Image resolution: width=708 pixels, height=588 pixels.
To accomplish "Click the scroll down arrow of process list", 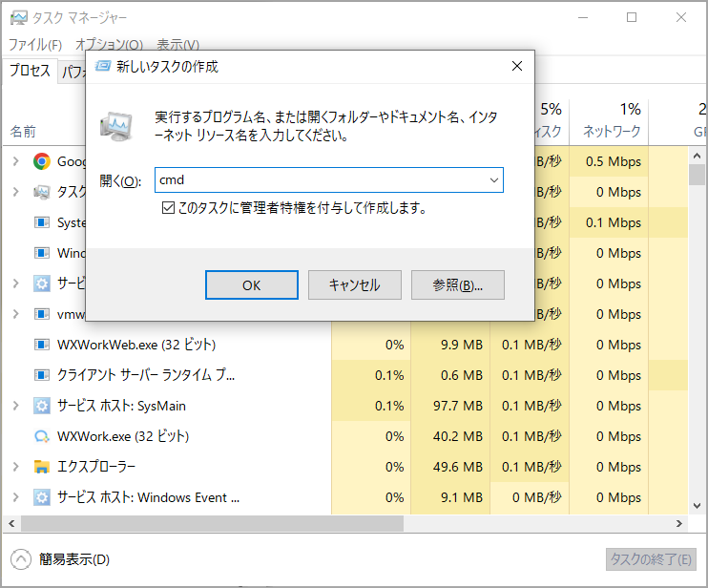I will tap(697, 506).
